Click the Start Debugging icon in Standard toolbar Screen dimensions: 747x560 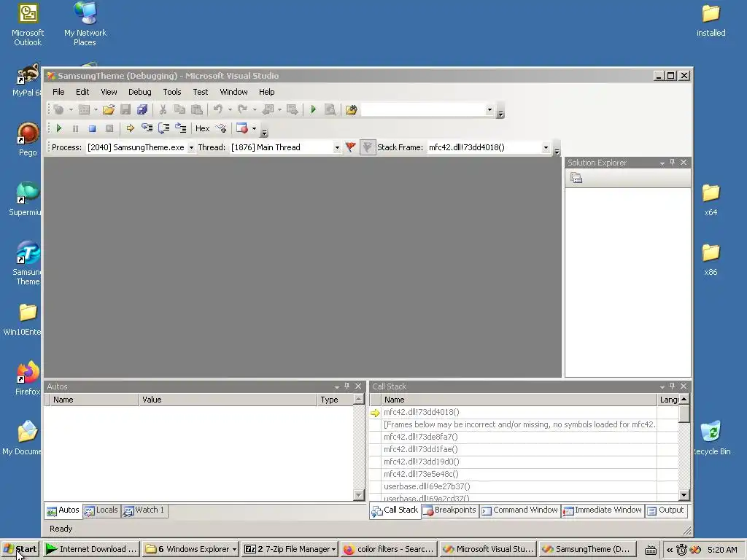click(313, 110)
